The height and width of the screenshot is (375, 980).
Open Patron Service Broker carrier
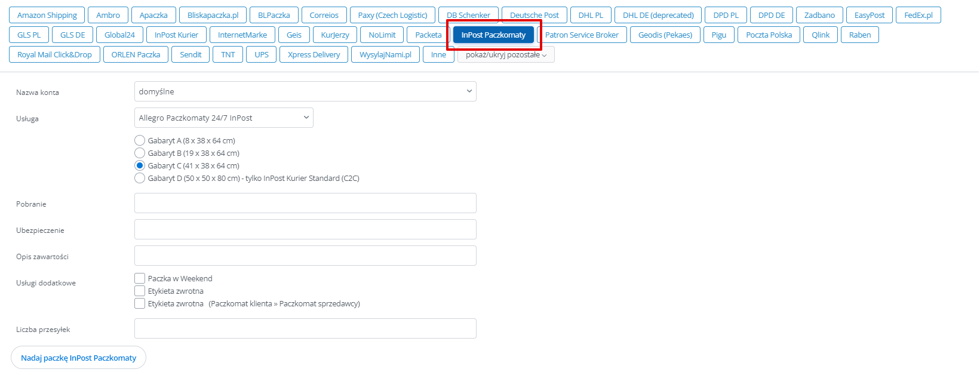point(582,35)
